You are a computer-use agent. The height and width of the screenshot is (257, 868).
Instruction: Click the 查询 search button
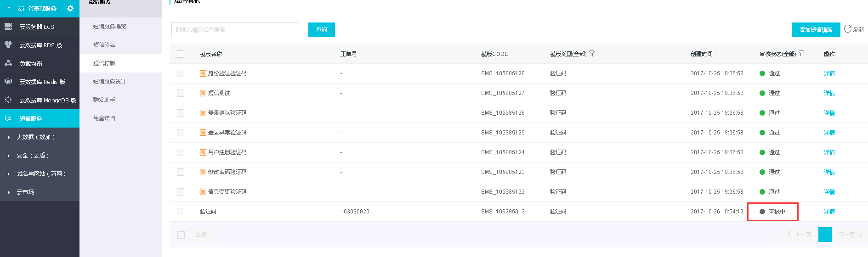click(322, 30)
